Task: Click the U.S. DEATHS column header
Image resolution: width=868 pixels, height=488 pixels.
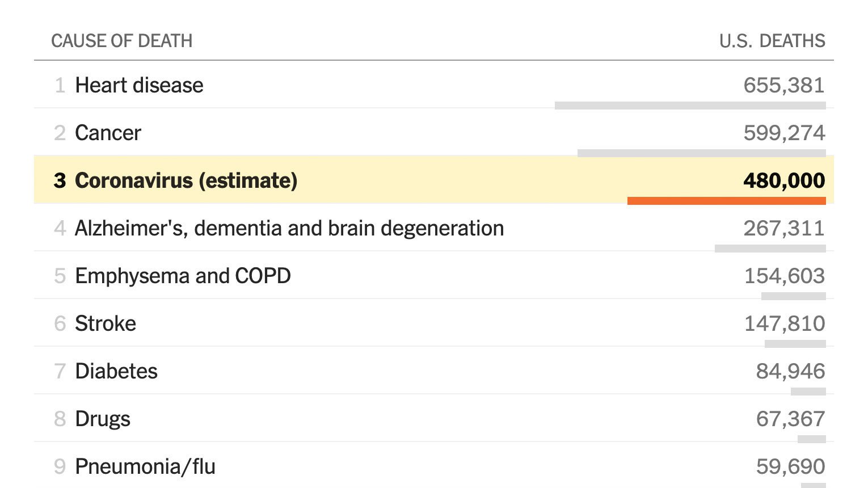Action: tap(772, 41)
